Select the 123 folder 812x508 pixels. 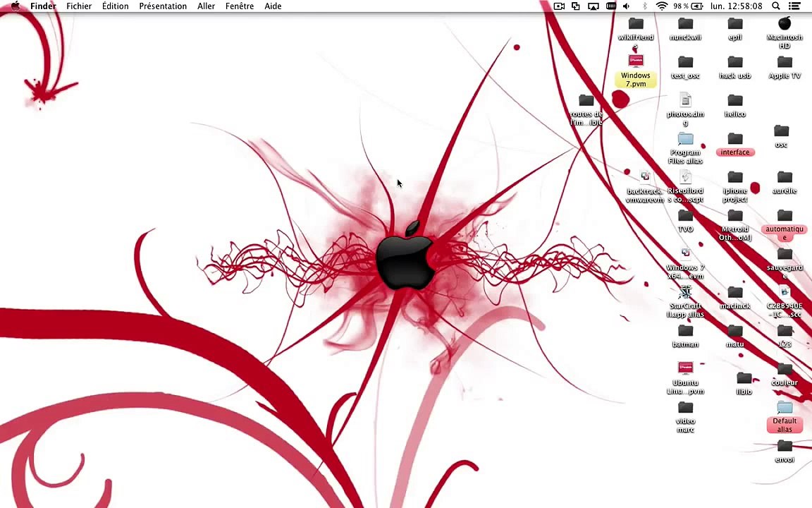785,331
